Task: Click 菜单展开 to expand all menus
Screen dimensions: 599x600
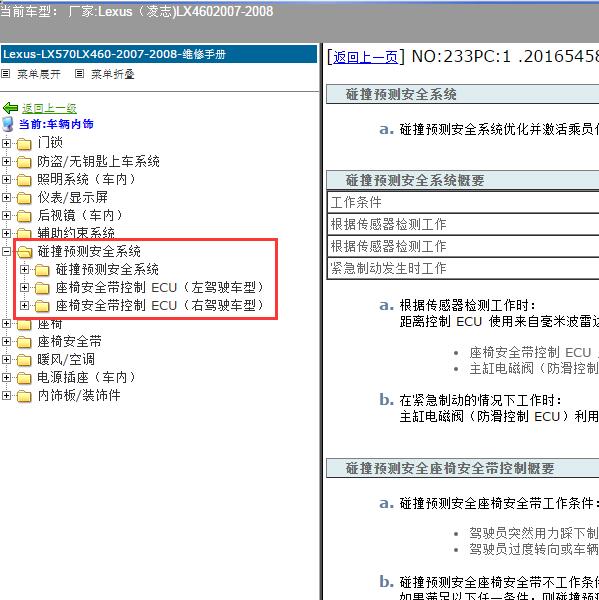Action: click(x=39, y=74)
